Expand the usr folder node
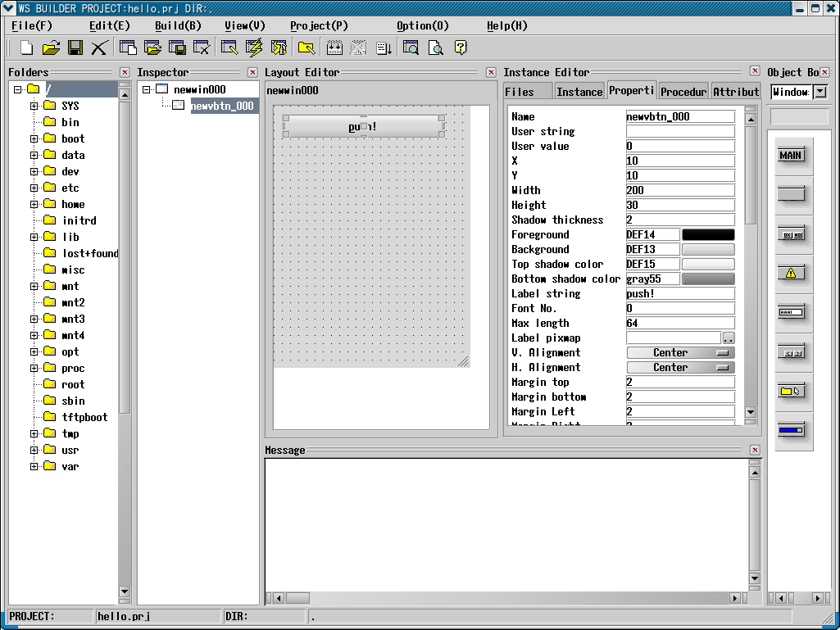This screenshot has height=630, width=840. (34, 450)
